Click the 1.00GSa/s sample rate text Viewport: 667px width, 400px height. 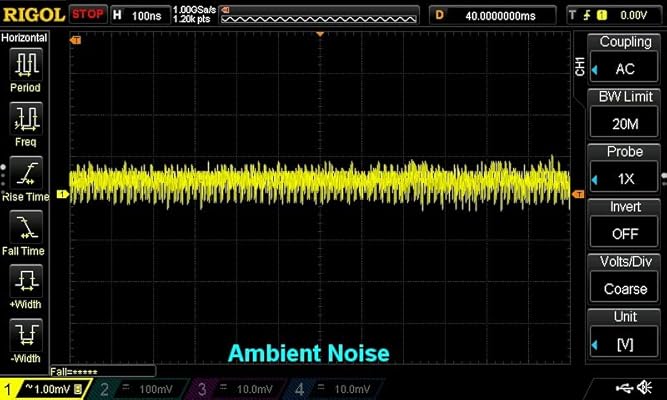tap(194, 9)
